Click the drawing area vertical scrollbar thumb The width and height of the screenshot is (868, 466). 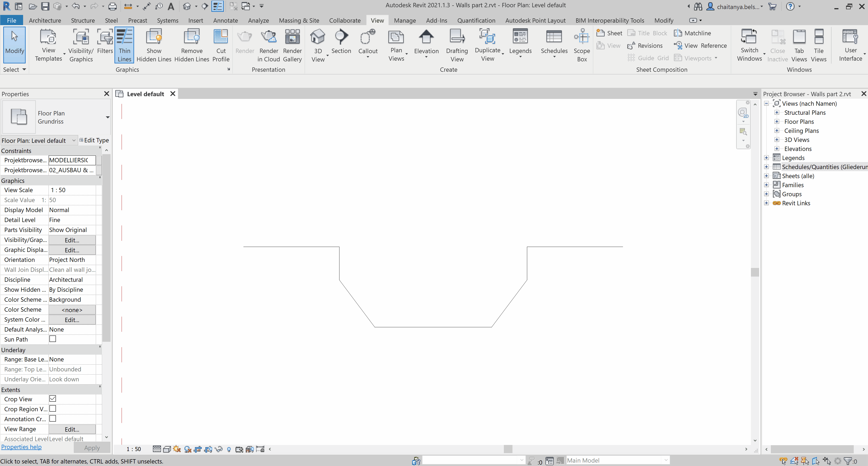pyautogui.click(x=755, y=272)
